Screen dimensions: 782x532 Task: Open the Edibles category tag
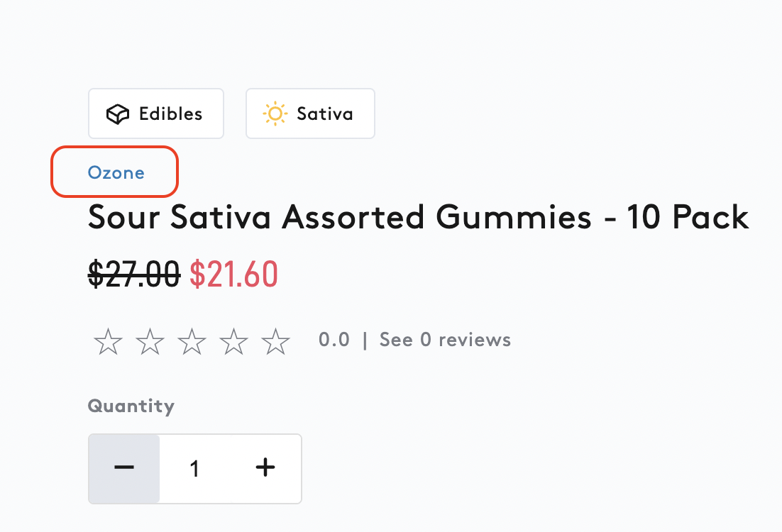click(x=156, y=113)
